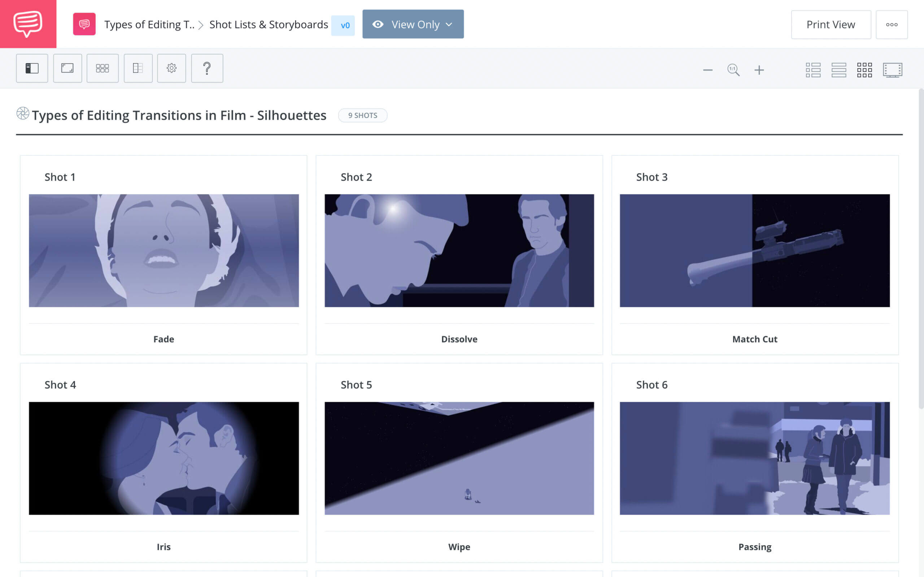Click the zoom in plus button
This screenshot has height=577, width=924.
coord(758,69)
